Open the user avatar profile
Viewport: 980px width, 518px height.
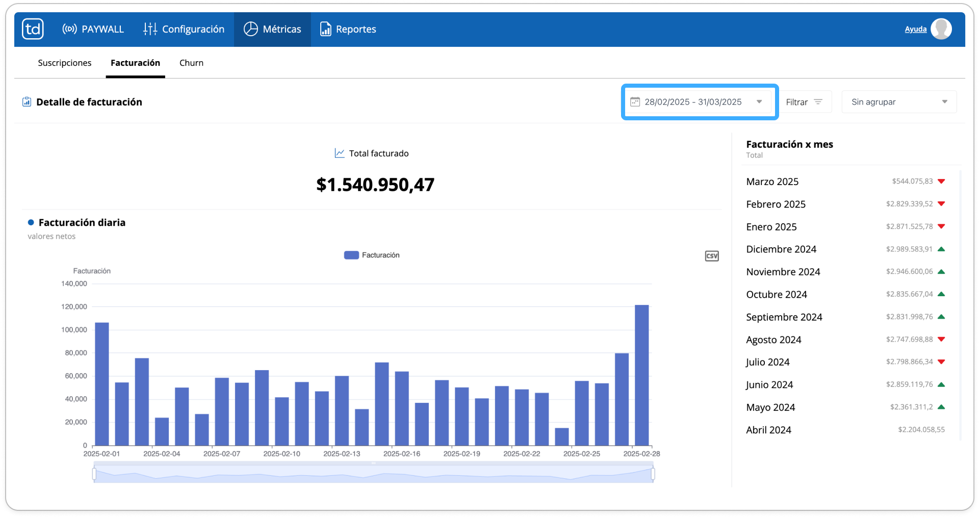(941, 29)
